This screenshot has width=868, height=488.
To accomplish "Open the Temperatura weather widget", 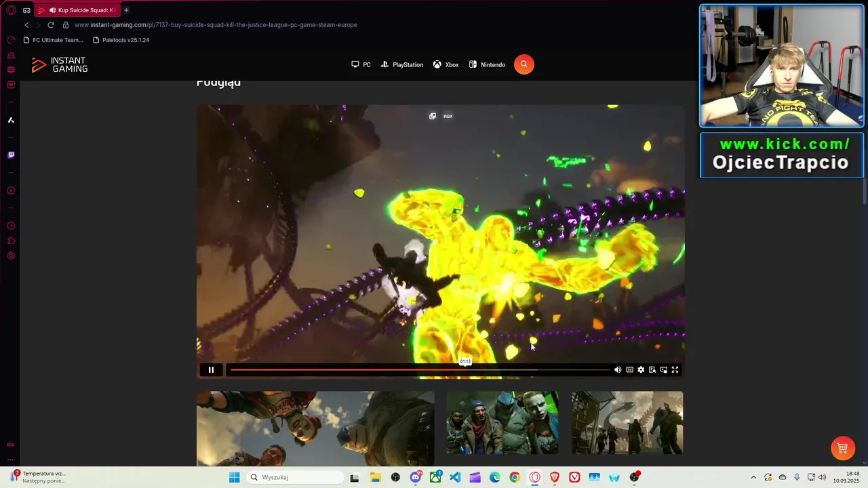I will point(39,477).
